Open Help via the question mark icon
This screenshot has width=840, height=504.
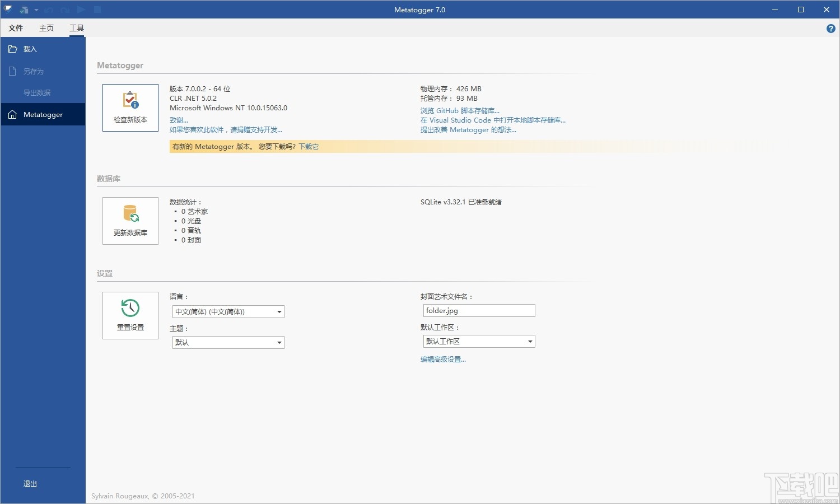pos(830,28)
